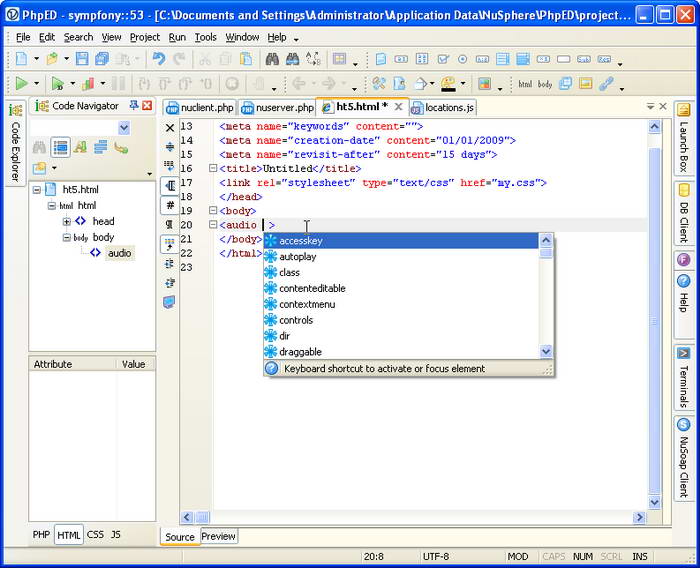Open the Run button dropdown arrow

click(36, 84)
